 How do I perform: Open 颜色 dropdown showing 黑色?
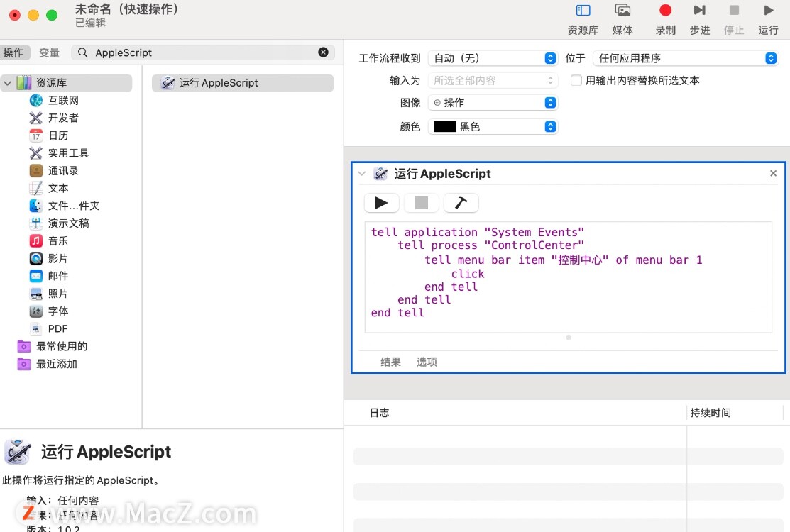pos(493,126)
